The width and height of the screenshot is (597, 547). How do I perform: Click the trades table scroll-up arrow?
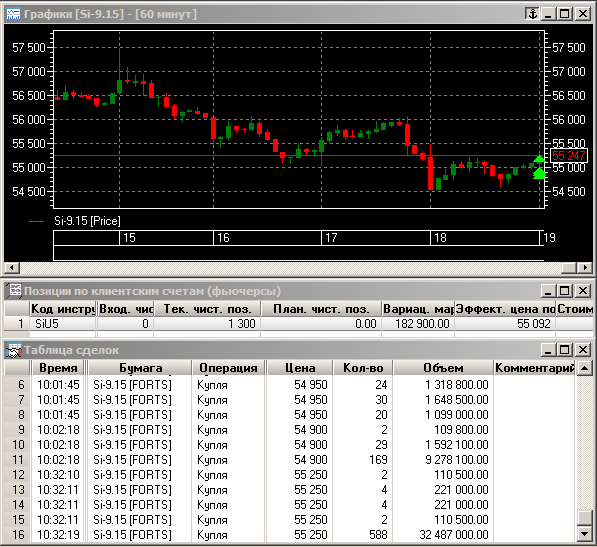coord(584,368)
